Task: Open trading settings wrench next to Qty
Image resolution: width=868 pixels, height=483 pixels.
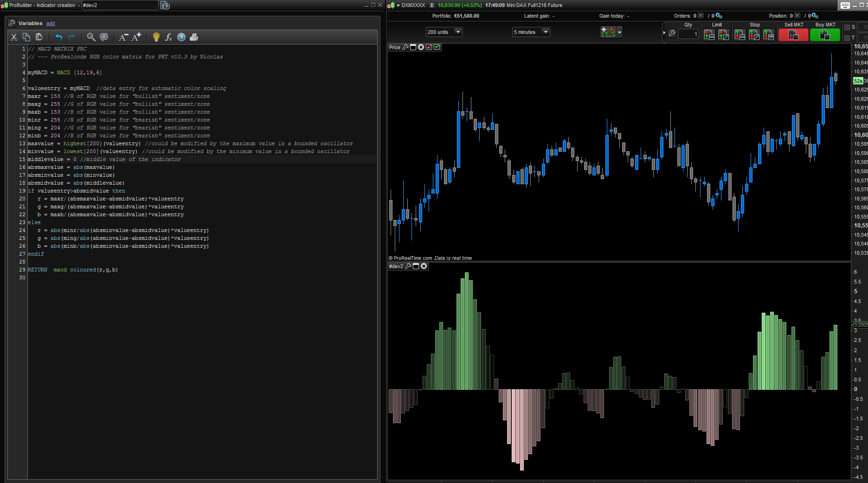Action: (x=672, y=33)
